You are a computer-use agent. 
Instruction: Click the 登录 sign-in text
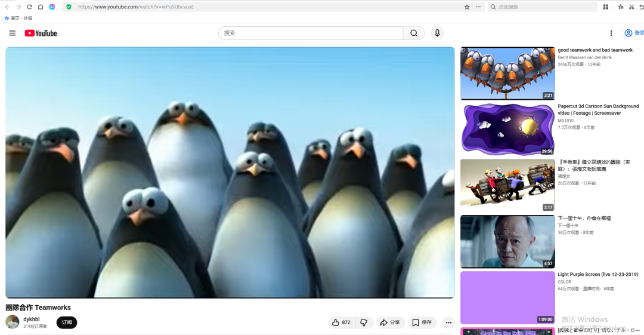click(639, 33)
